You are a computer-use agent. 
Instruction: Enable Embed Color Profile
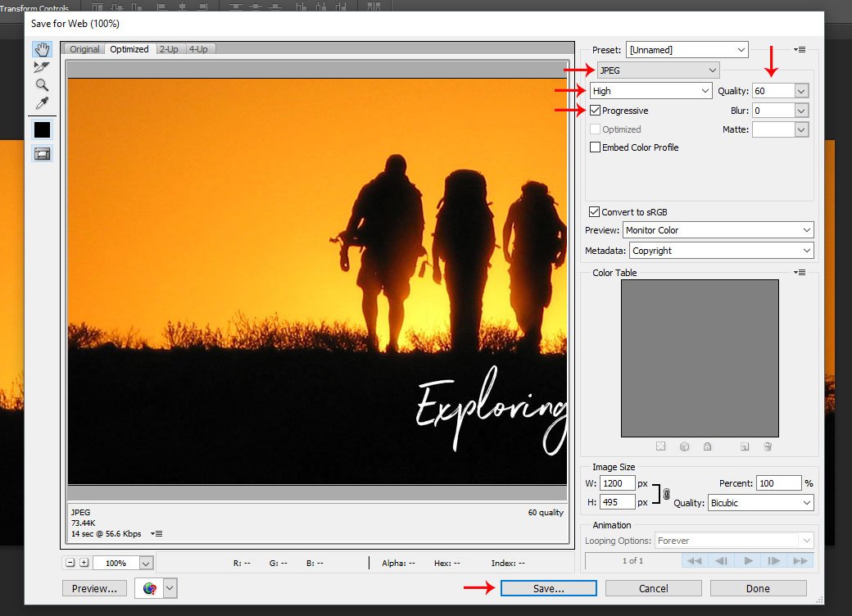pyautogui.click(x=595, y=147)
